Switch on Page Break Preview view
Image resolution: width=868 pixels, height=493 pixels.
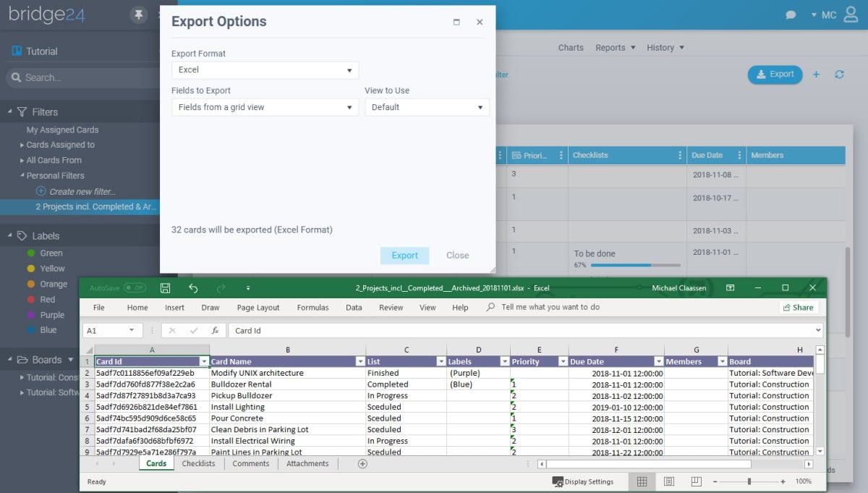pos(696,481)
